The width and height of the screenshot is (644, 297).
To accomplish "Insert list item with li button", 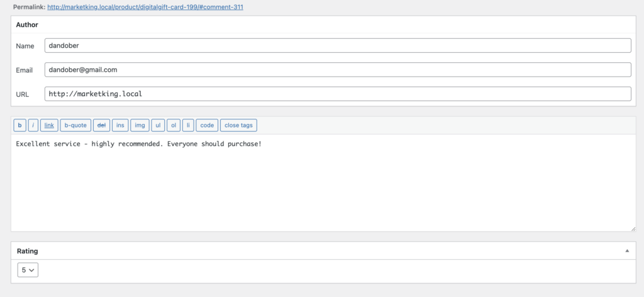I will point(188,125).
